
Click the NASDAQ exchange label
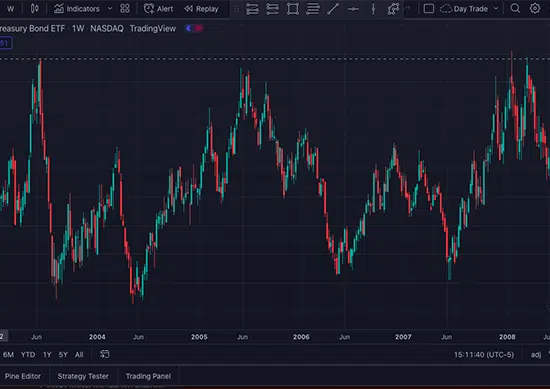107,28
